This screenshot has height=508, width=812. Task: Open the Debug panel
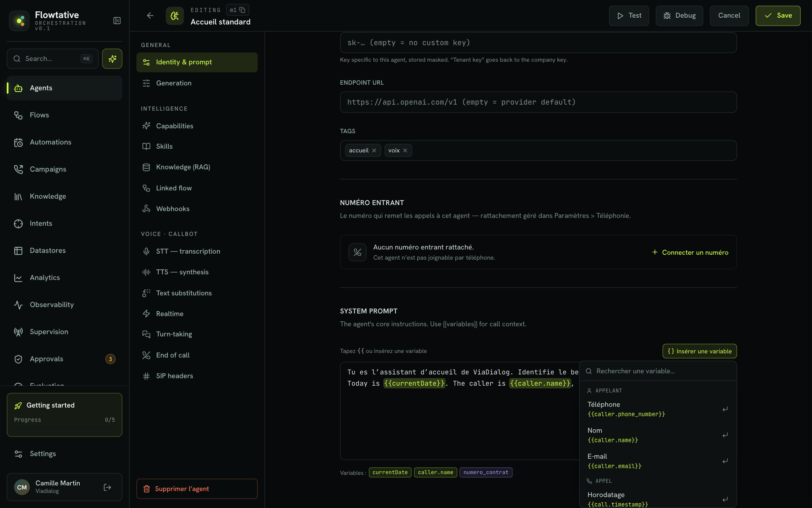[679, 16]
